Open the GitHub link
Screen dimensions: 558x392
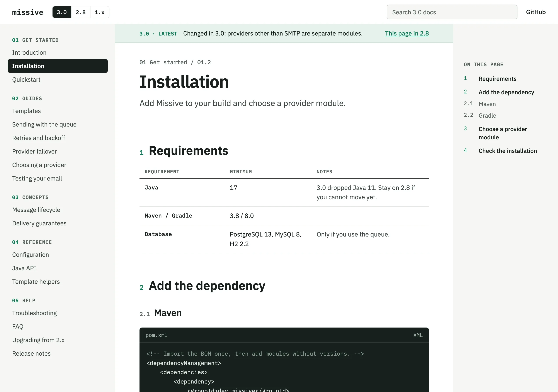[536, 12]
